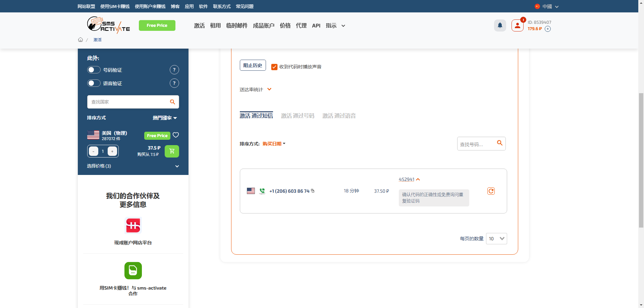Open the 价格 menu item
The image size is (644, 308).
click(x=285, y=26)
